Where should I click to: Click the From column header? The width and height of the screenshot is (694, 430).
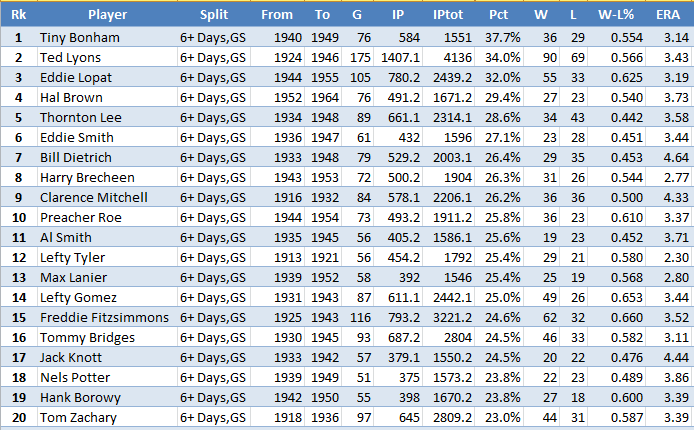(x=276, y=15)
